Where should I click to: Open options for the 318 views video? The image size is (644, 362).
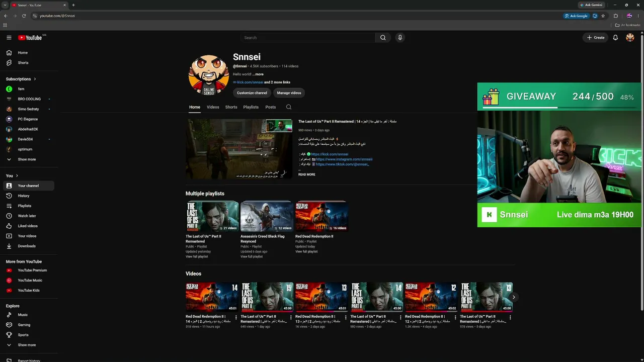[x=236, y=317]
